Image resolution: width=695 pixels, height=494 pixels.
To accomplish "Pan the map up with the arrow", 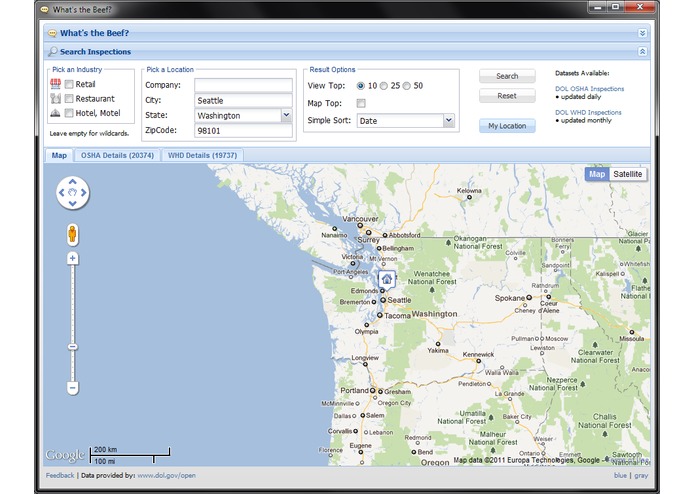I will 73,181.
